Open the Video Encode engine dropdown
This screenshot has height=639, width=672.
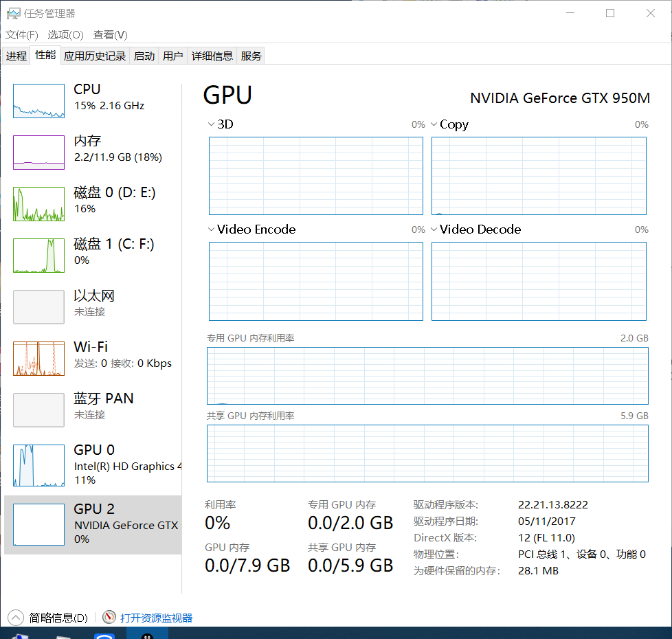[x=211, y=229]
